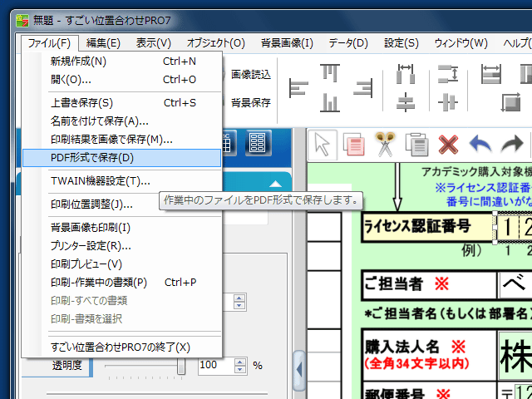Click the 透明度 slider handle
Viewport: 532px width, 399px height.
181,366
